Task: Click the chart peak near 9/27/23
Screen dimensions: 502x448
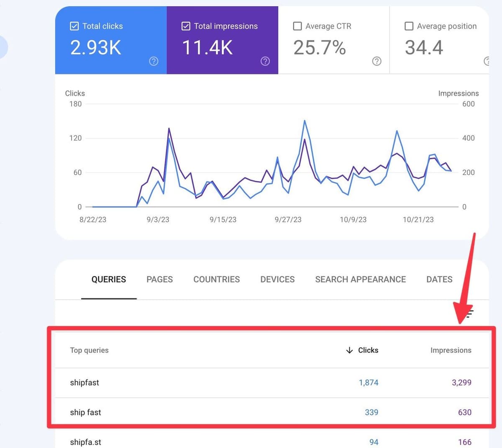Action: coord(305,121)
